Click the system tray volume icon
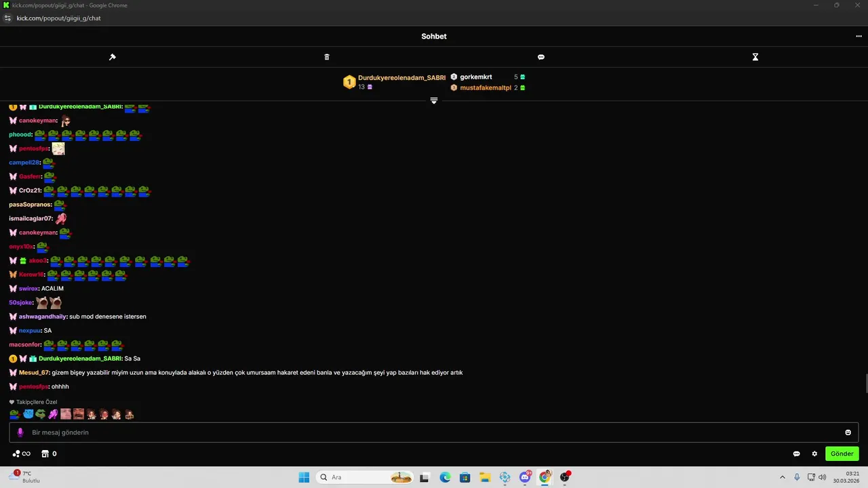 pos(822,477)
